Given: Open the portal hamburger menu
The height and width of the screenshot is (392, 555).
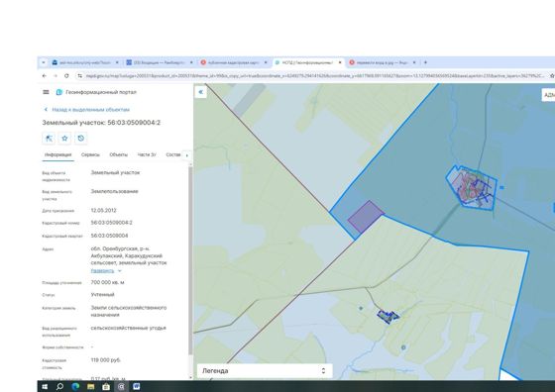Looking at the screenshot, I should [x=46, y=92].
